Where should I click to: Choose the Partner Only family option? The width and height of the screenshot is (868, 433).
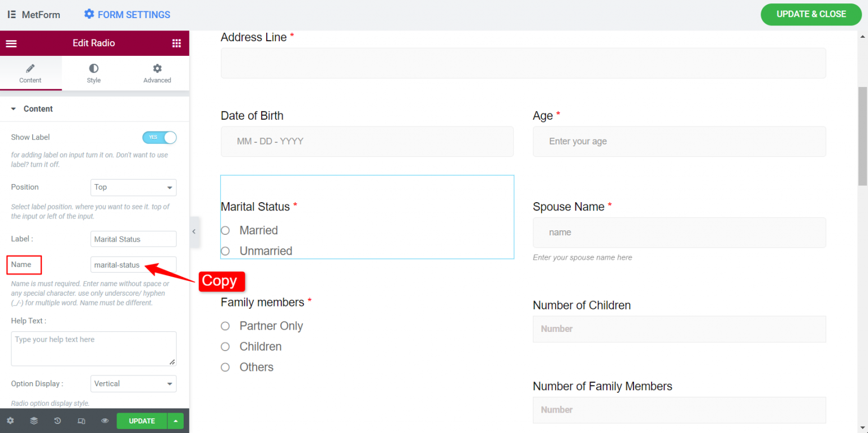pyautogui.click(x=225, y=326)
